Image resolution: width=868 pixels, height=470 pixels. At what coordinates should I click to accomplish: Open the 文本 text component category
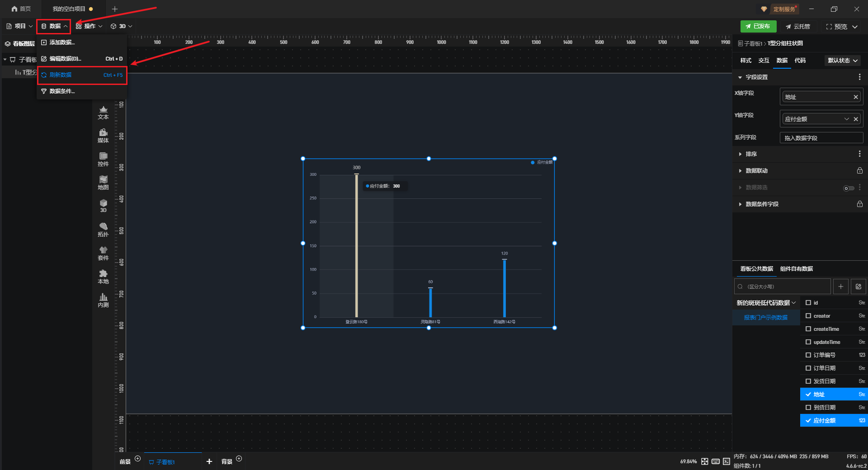pyautogui.click(x=103, y=113)
